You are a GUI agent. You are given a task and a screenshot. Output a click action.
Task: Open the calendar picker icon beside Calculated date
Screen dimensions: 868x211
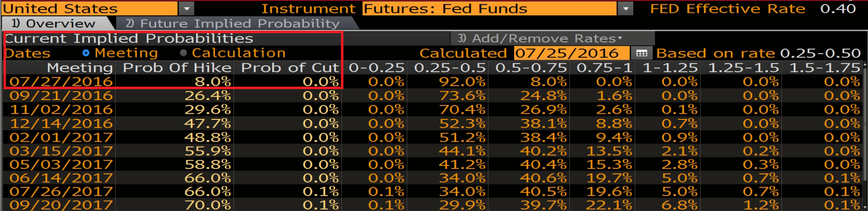642,53
